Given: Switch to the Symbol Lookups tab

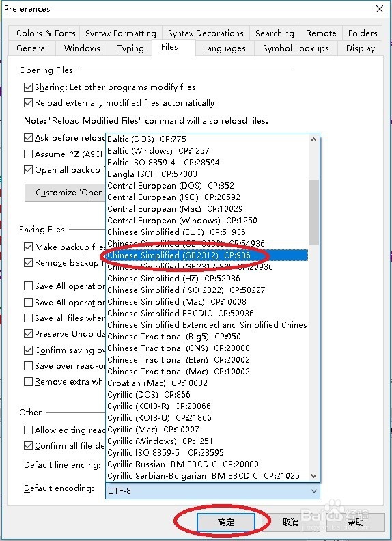Looking at the screenshot, I should (296, 48).
